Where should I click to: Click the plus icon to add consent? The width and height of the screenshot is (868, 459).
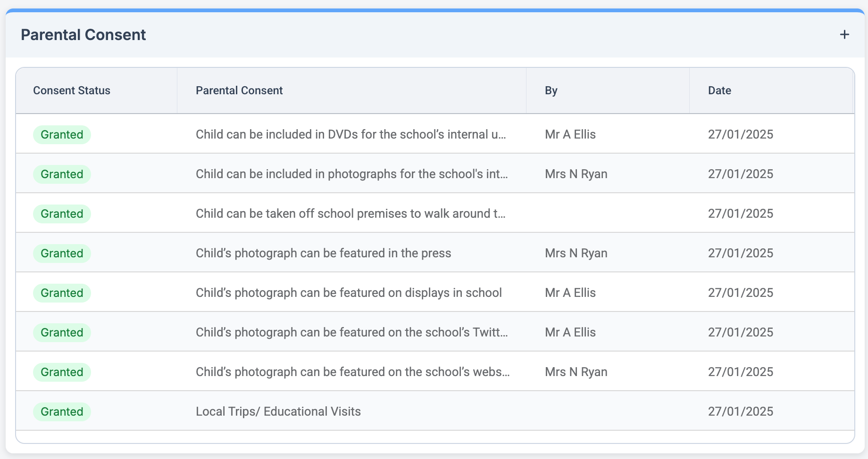click(x=844, y=34)
